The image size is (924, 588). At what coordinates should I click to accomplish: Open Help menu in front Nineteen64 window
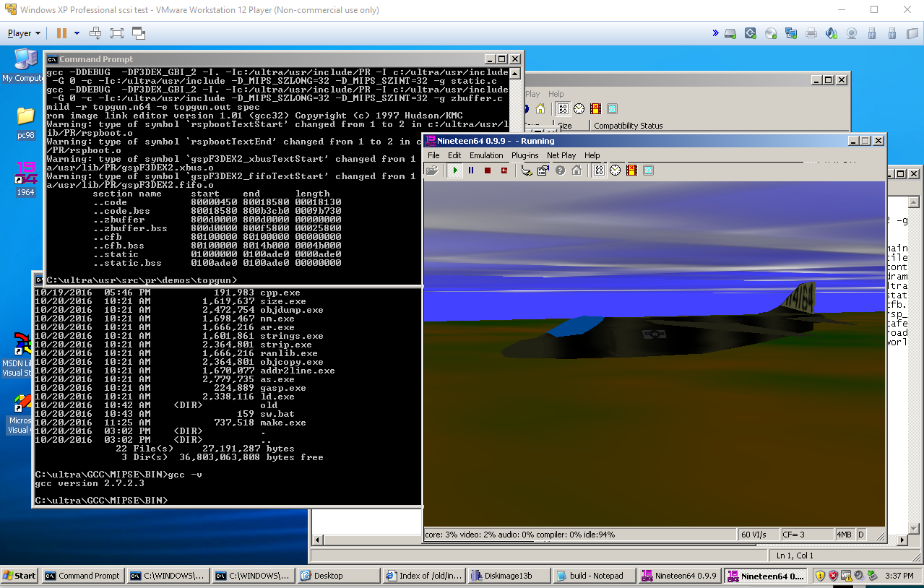tap(592, 155)
